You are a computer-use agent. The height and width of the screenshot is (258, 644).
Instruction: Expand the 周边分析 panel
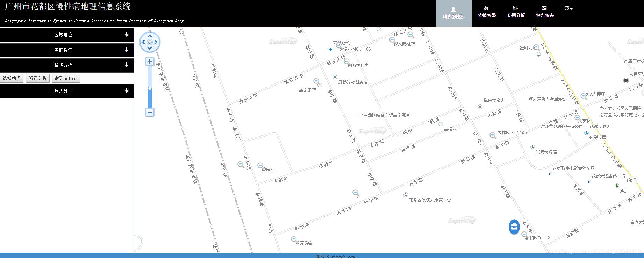[x=67, y=91]
